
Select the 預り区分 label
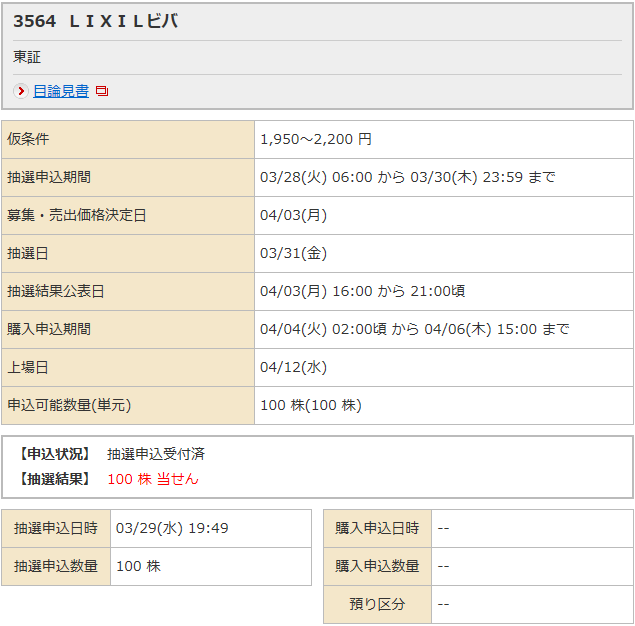[377, 605]
